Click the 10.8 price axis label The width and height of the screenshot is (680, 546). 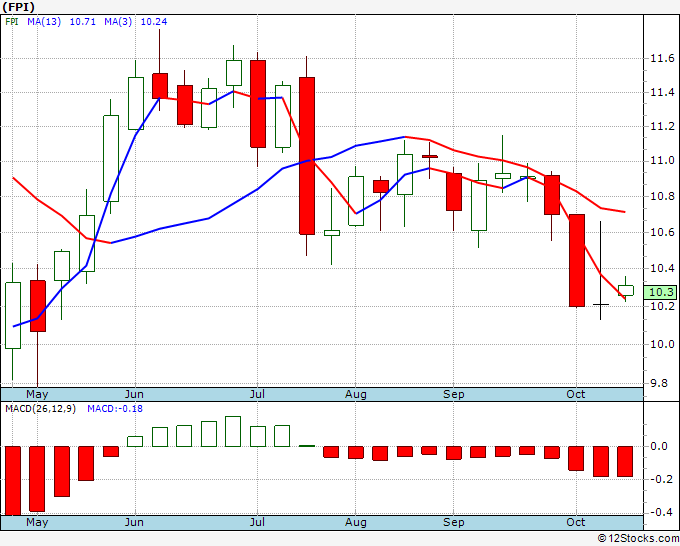[662, 196]
